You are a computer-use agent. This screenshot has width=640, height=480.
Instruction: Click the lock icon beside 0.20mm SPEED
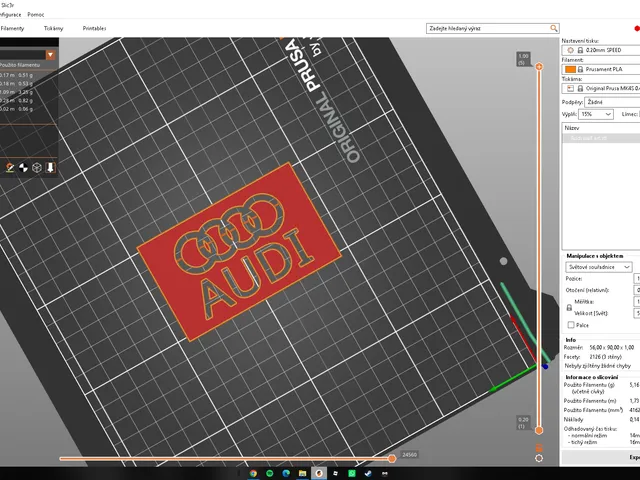580,50
